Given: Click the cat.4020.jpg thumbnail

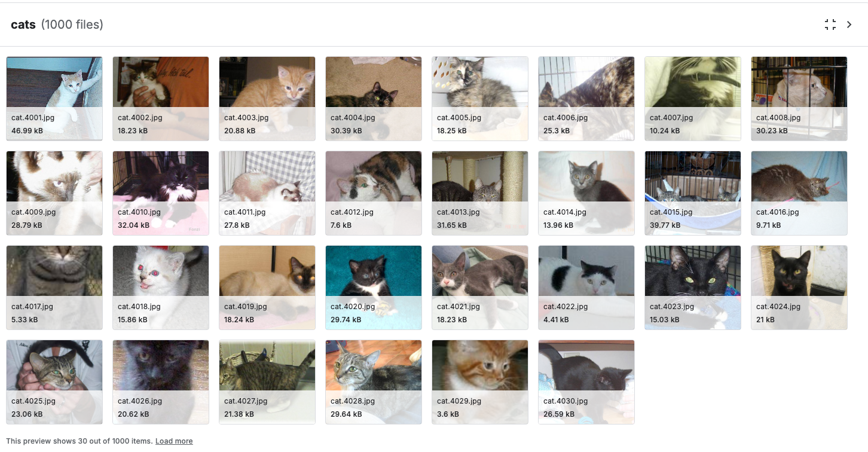Looking at the screenshot, I should point(374,288).
